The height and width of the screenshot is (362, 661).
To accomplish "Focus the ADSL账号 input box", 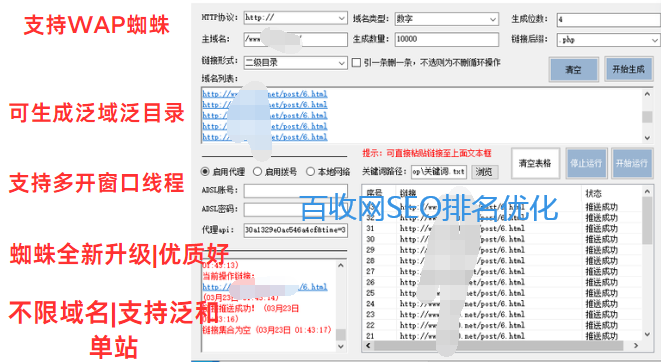I will click(296, 191).
